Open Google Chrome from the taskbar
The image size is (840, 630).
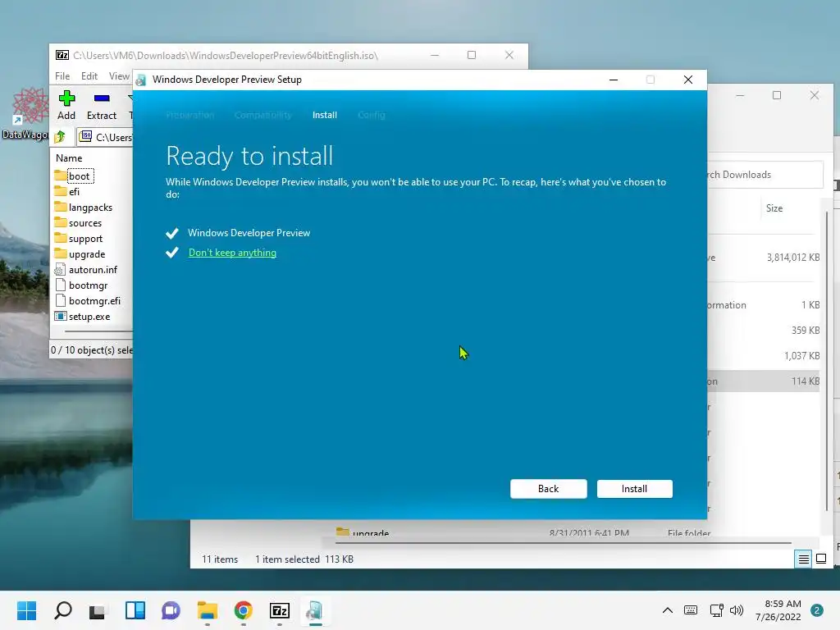click(243, 610)
